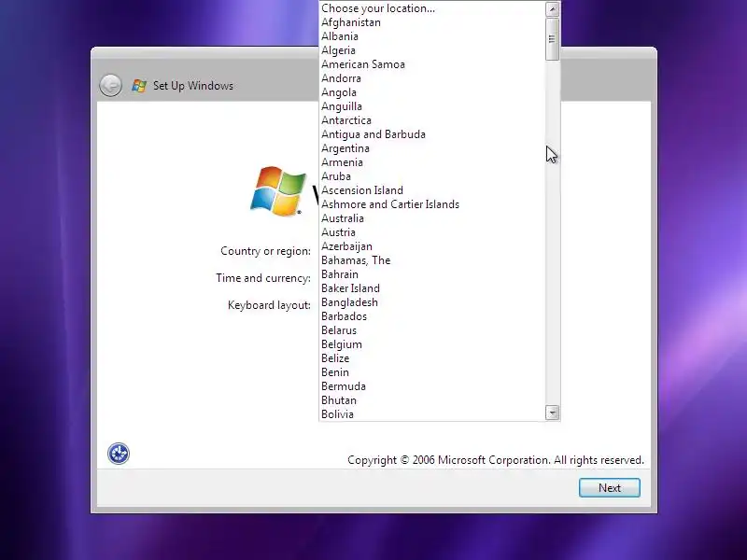Image resolution: width=747 pixels, height=560 pixels.
Task: Choose Ashmore and Cartier Islands
Action: [x=432, y=204]
